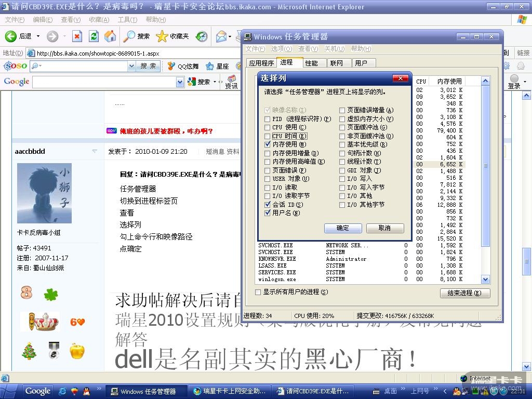Click the Home house icon in IE
This screenshot has width=532, height=399.
click(110, 36)
